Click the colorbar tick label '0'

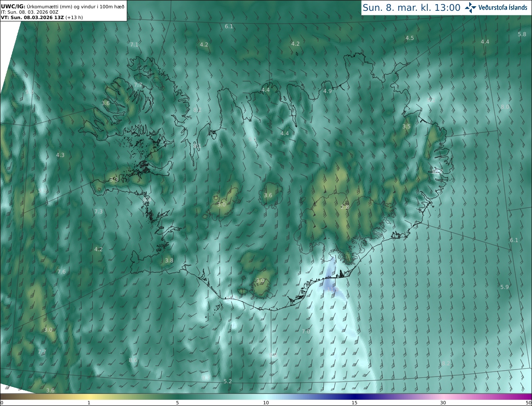pos(1,403)
